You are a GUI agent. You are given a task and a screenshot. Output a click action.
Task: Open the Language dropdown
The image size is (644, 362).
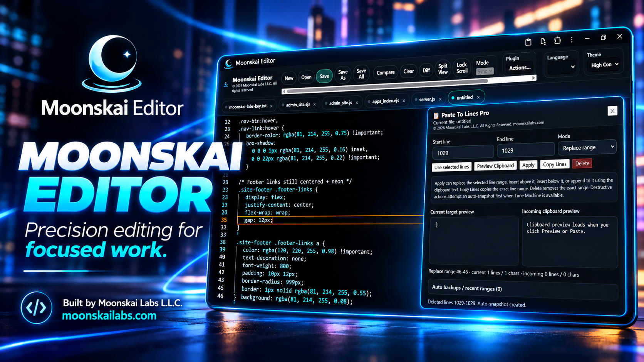(x=562, y=67)
